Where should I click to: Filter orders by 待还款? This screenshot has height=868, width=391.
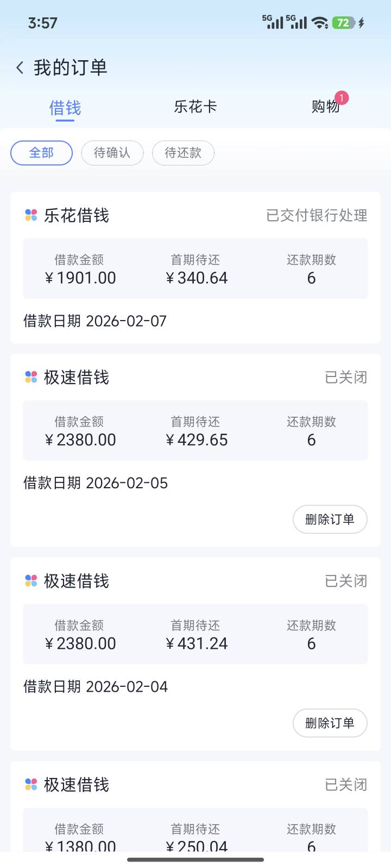183,153
